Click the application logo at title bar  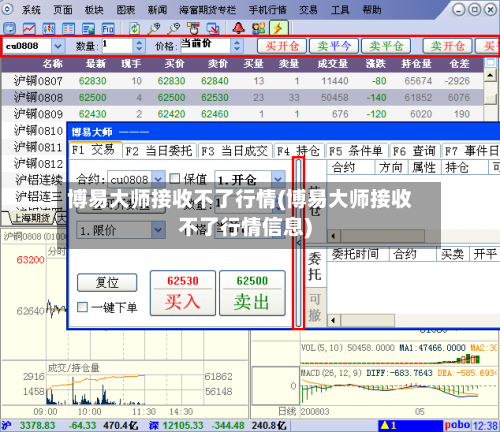click(x=8, y=9)
